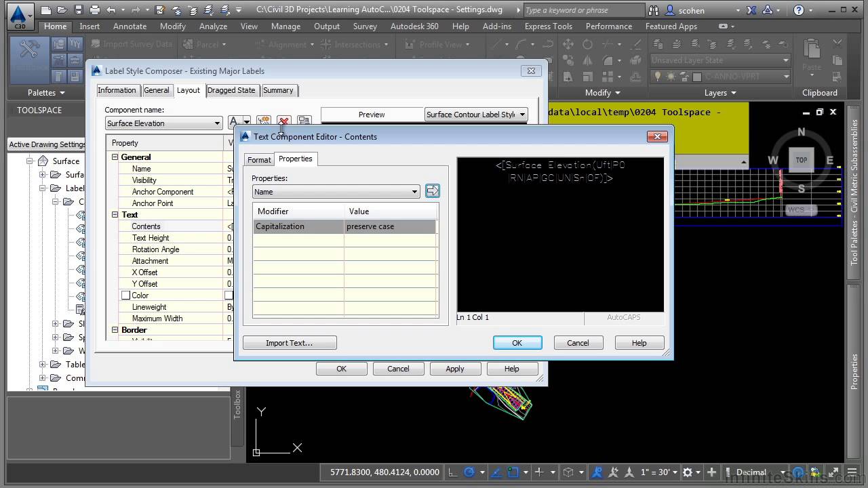This screenshot has width=868, height=488.
Task: Click the Color value swatch in property grid
Action: [x=229, y=296]
